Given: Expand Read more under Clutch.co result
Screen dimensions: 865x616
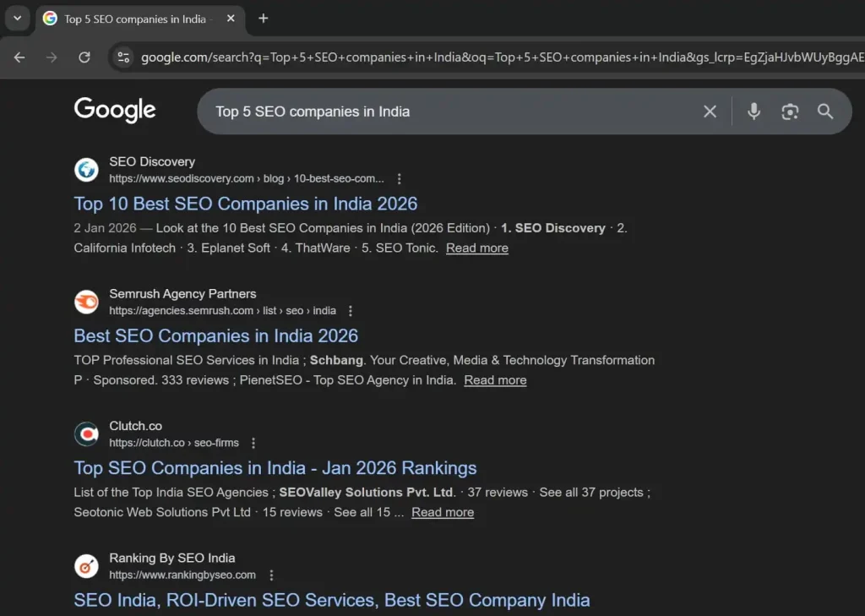Looking at the screenshot, I should (443, 512).
